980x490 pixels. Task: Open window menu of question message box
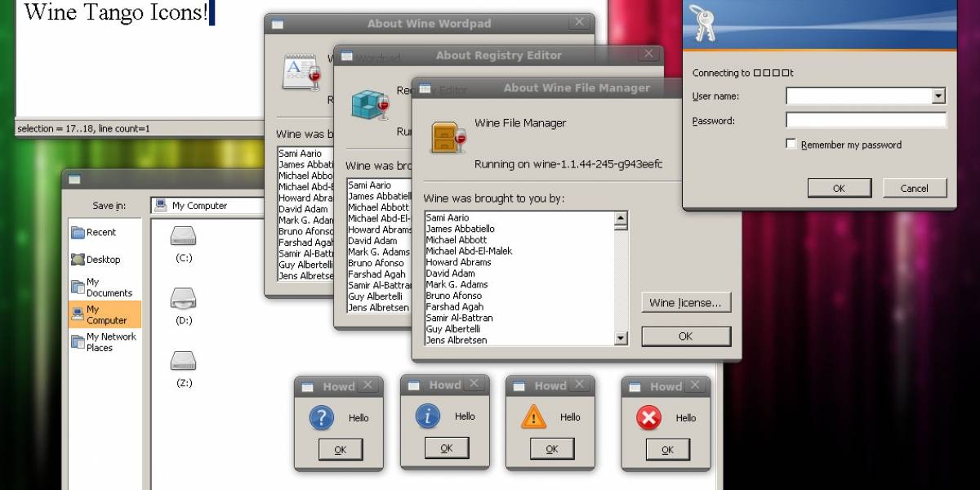(x=308, y=386)
